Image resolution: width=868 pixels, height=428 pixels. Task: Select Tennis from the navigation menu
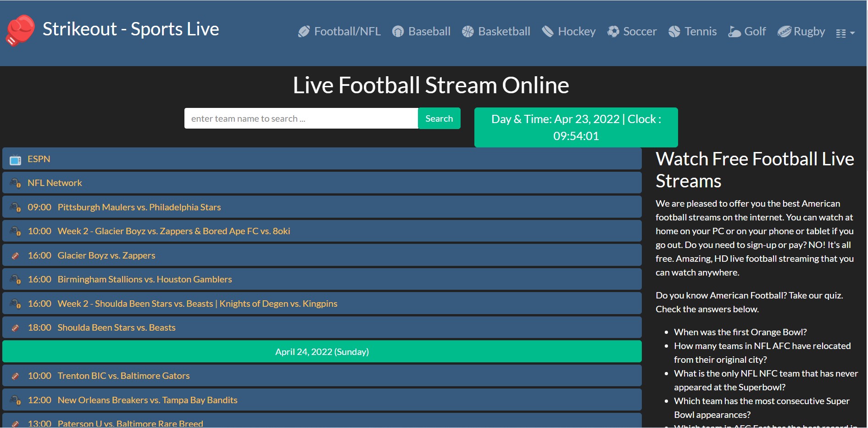[x=700, y=31]
